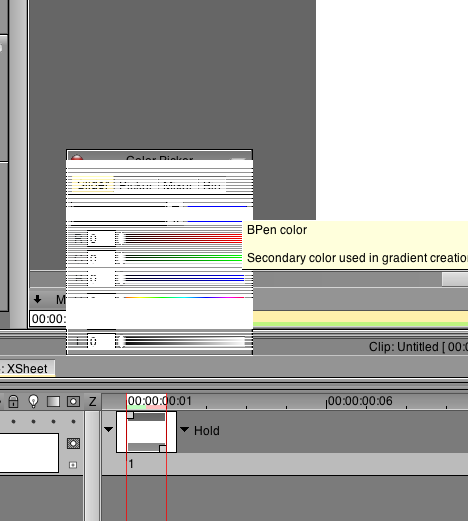The width and height of the screenshot is (468, 521).
Task: Select the Bin tab in Color Picker
Action: point(212,185)
